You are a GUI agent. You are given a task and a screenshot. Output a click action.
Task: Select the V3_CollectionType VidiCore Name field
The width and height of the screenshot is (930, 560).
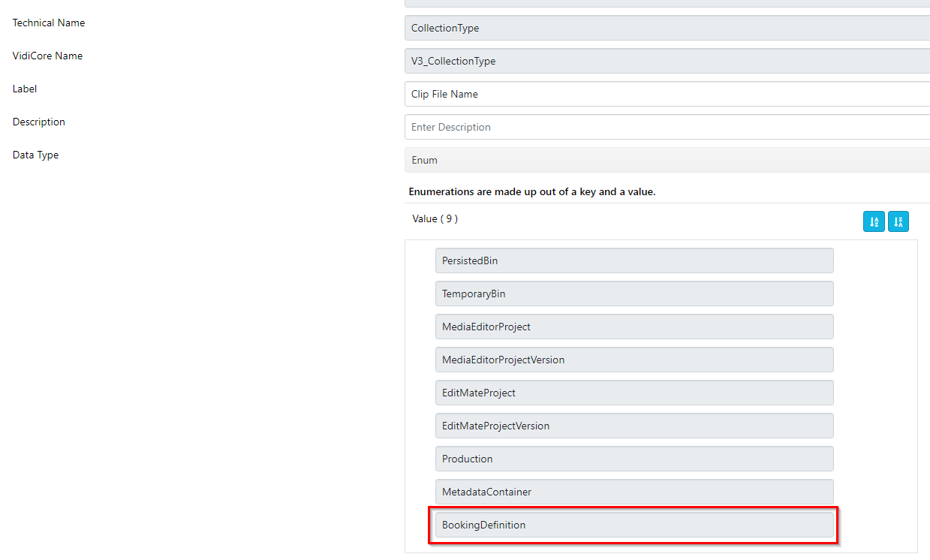point(667,61)
